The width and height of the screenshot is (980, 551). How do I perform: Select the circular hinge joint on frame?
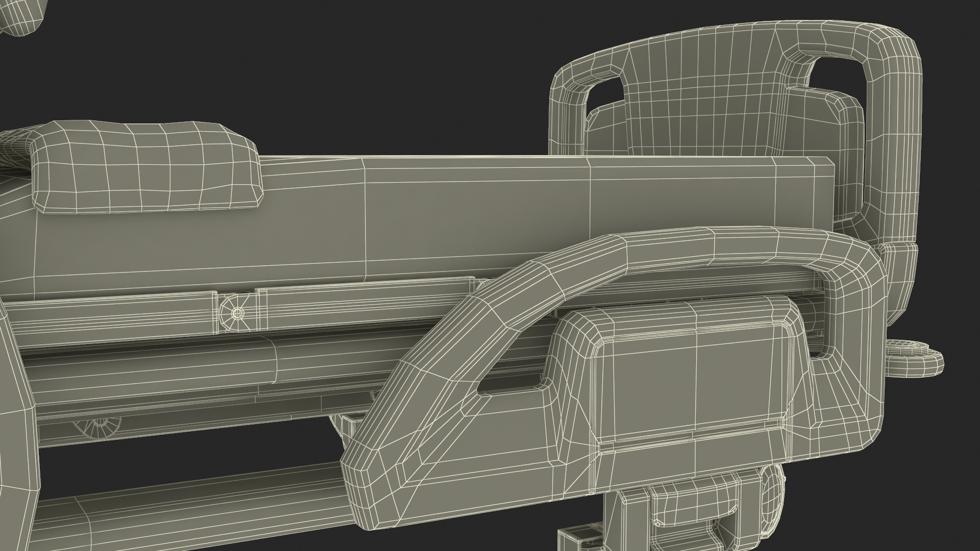point(236,313)
